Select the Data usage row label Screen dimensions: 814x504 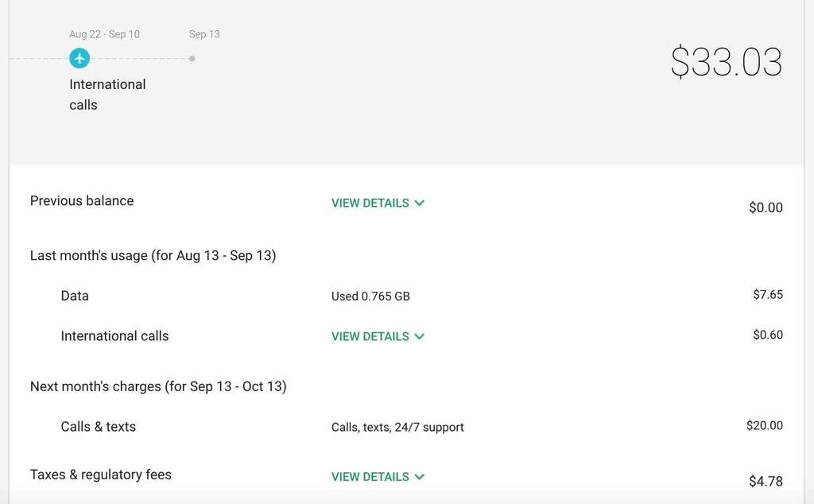tap(75, 296)
